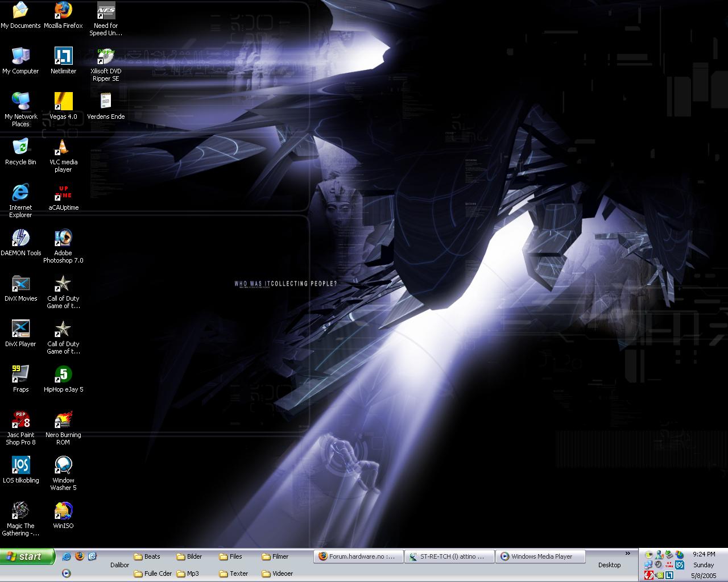
Task: Launch Window Washer 5 shortcut
Action: point(63,474)
